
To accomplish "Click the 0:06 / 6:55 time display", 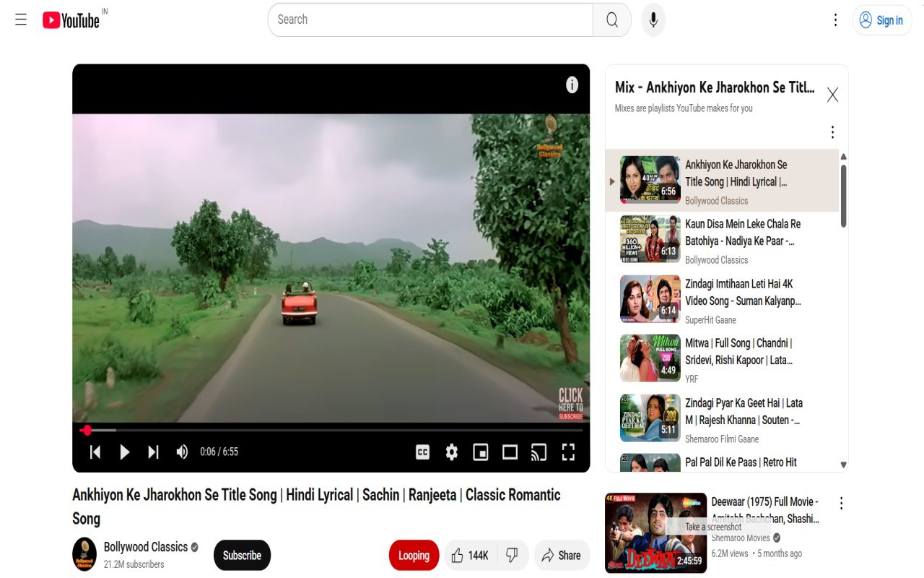I will coord(219,452).
